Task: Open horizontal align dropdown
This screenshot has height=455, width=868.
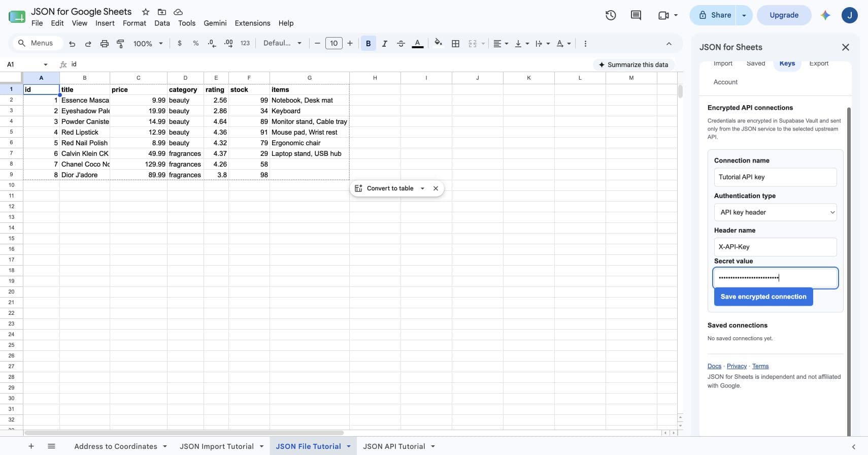Action: [x=500, y=44]
